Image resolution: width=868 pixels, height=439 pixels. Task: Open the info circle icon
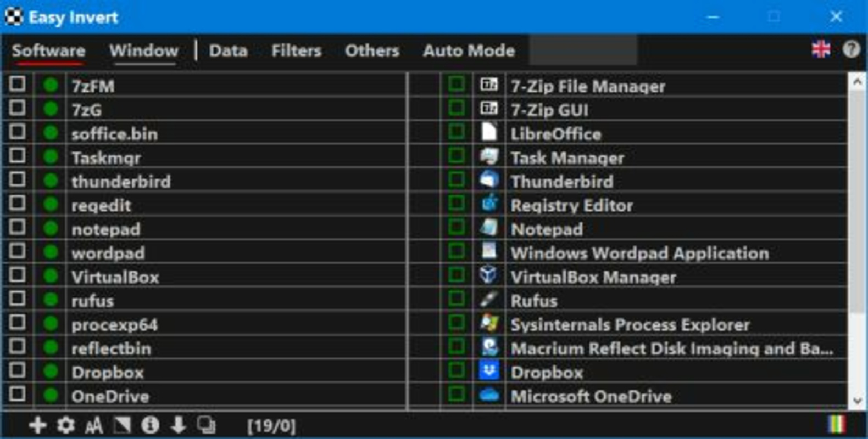(x=150, y=425)
